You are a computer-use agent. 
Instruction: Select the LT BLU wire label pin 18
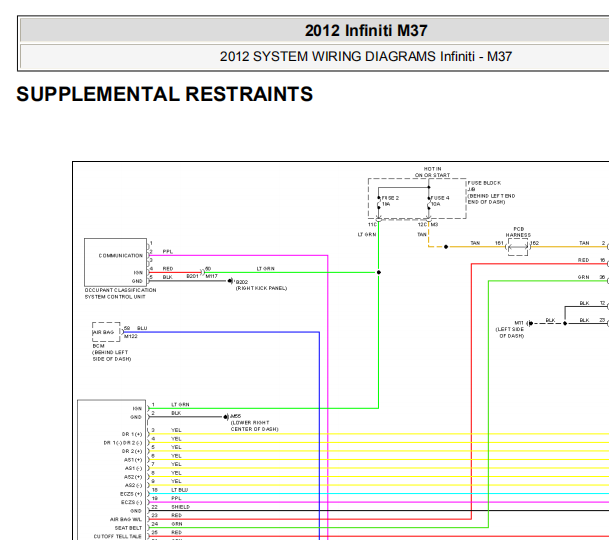point(179,490)
